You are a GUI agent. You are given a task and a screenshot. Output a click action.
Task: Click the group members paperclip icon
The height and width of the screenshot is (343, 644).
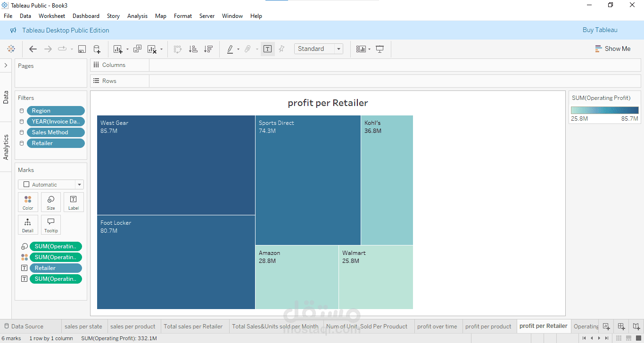248,49
